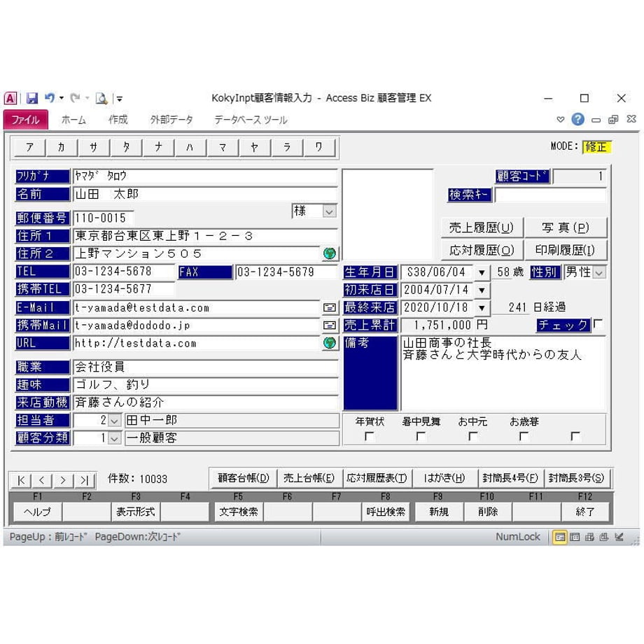The image size is (644, 644).
Task: Open the ホーム ribbon tab
Action: 73,120
